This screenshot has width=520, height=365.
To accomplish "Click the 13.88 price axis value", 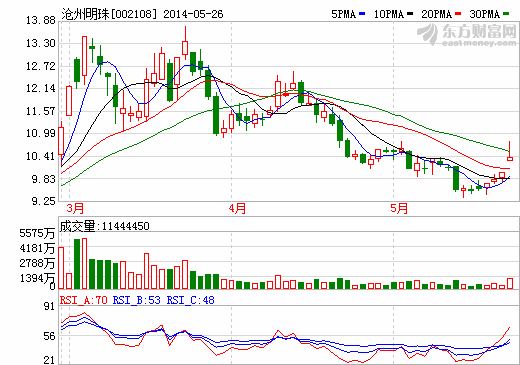I will [x=41, y=21].
